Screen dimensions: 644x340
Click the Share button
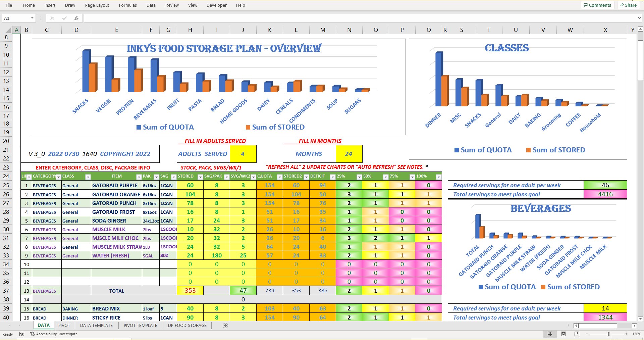[x=628, y=5]
